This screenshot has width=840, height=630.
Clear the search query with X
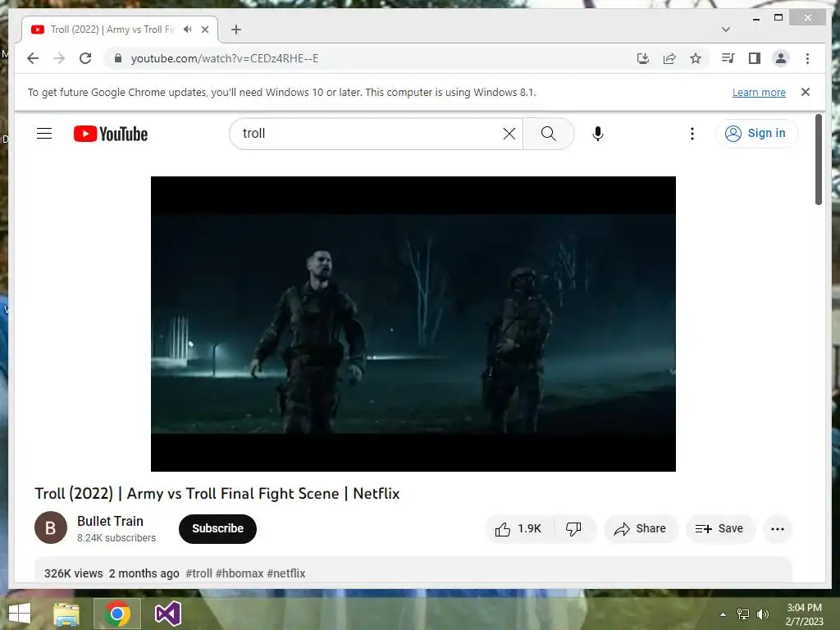[509, 134]
